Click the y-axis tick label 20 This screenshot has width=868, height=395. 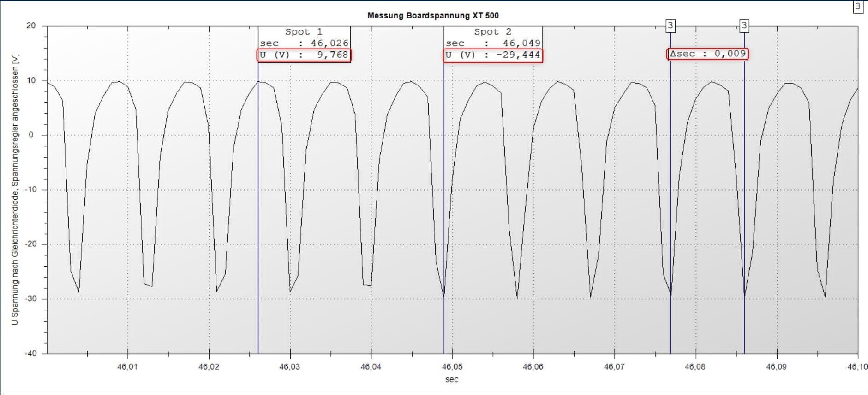(31, 26)
